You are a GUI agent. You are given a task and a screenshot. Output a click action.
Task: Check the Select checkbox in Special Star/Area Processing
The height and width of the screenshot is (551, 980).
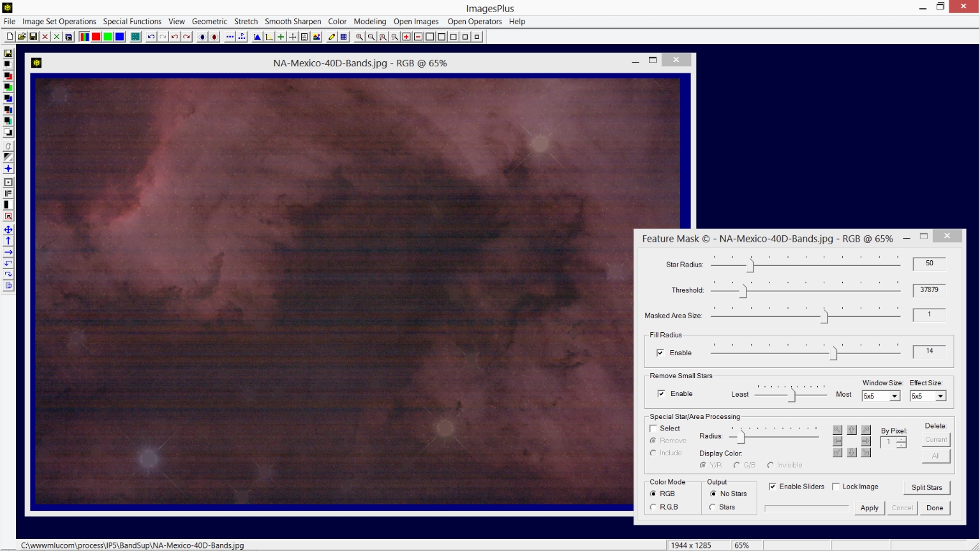653,429
